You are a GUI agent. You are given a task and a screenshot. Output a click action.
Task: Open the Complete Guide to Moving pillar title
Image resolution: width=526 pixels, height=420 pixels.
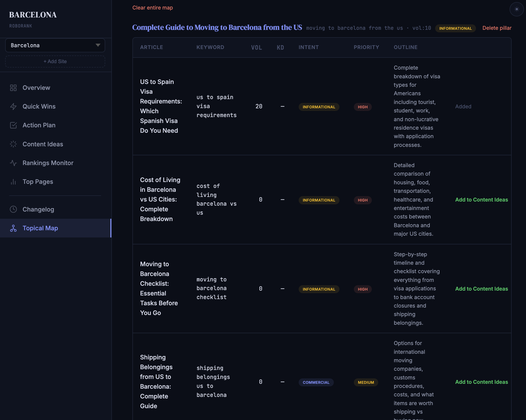click(217, 27)
